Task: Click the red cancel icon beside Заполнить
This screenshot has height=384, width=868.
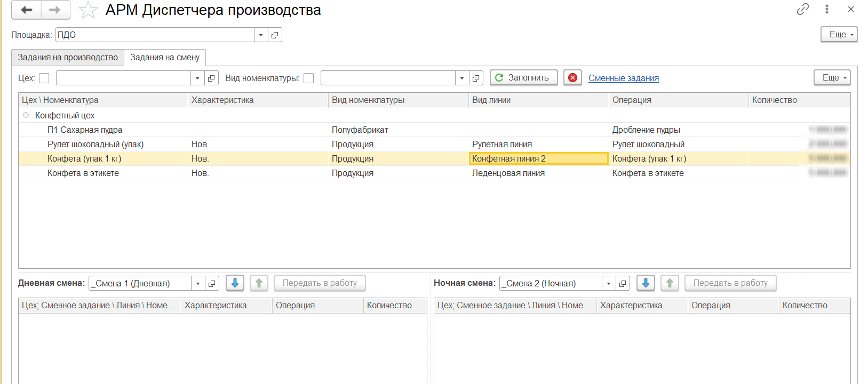Action: click(572, 78)
